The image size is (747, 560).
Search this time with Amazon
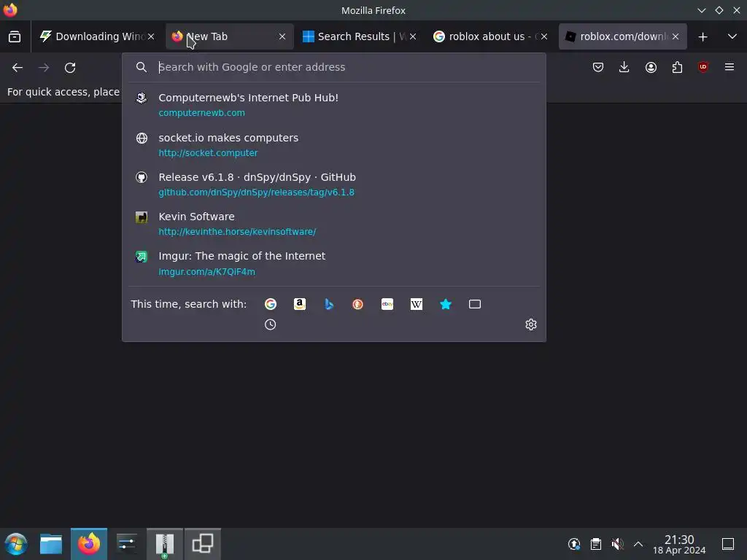tap(300, 304)
